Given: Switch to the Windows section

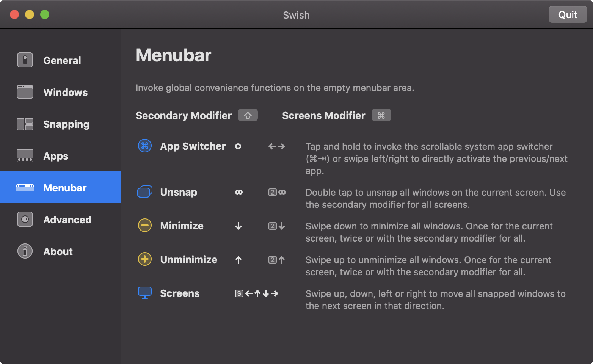Looking at the screenshot, I should tap(61, 92).
